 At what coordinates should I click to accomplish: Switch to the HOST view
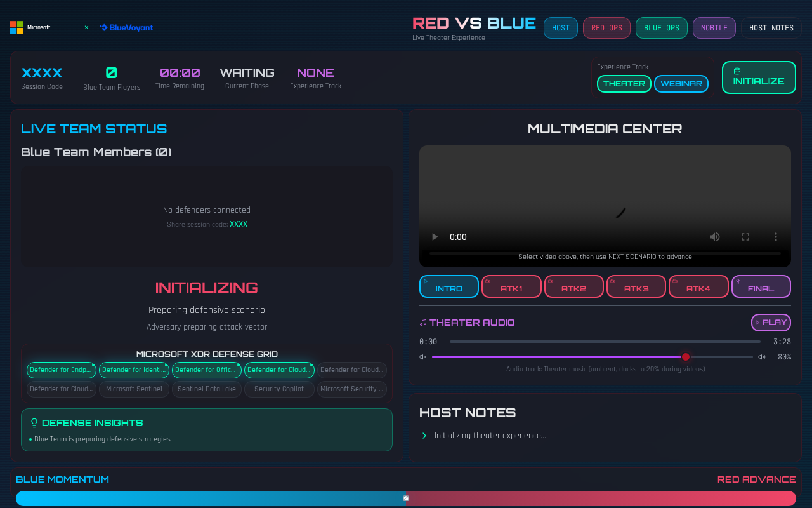(561, 28)
